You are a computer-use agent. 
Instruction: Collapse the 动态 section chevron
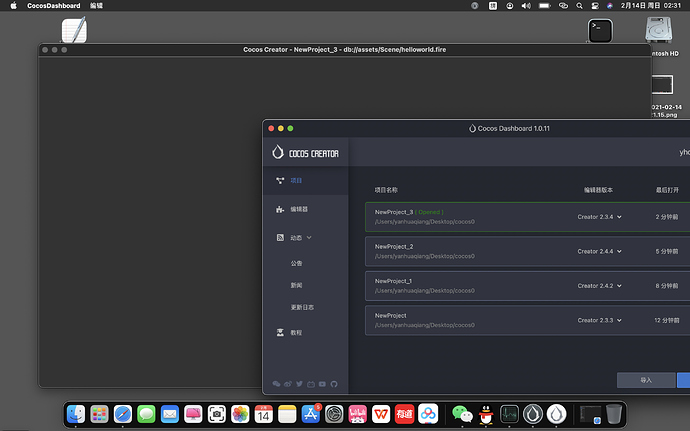[309, 238]
